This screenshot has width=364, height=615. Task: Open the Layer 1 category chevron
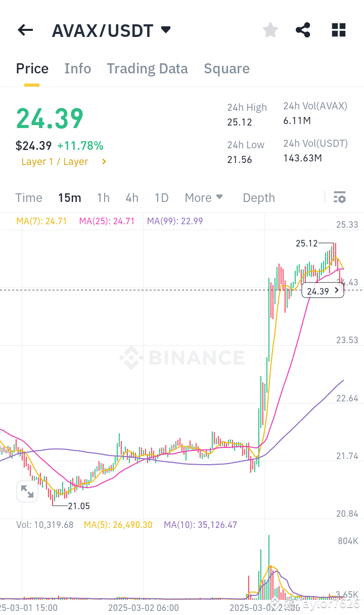click(x=105, y=161)
